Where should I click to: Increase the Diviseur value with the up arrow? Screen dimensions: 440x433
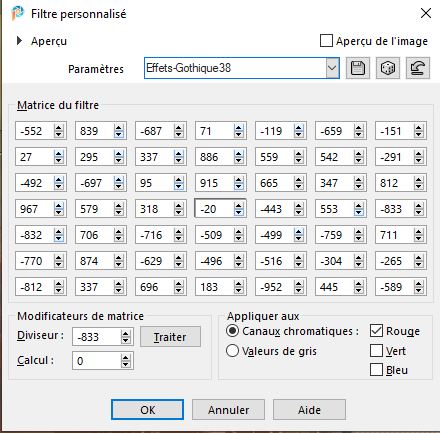click(125, 334)
